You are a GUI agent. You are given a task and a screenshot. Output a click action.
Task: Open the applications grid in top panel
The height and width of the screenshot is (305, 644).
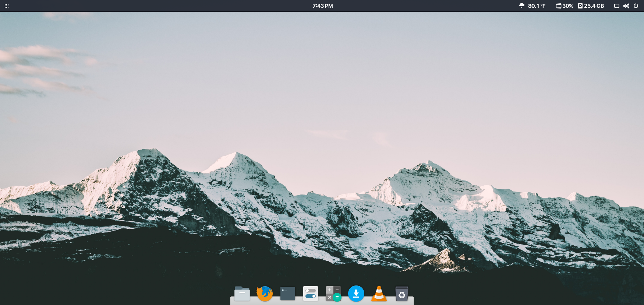(x=7, y=6)
